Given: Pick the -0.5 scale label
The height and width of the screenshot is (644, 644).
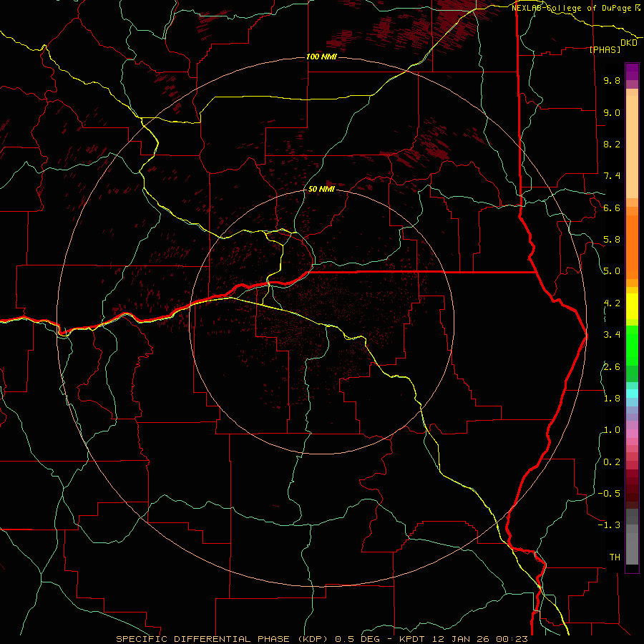Looking at the screenshot, I should pyautogui.click(x=609, y=494).
